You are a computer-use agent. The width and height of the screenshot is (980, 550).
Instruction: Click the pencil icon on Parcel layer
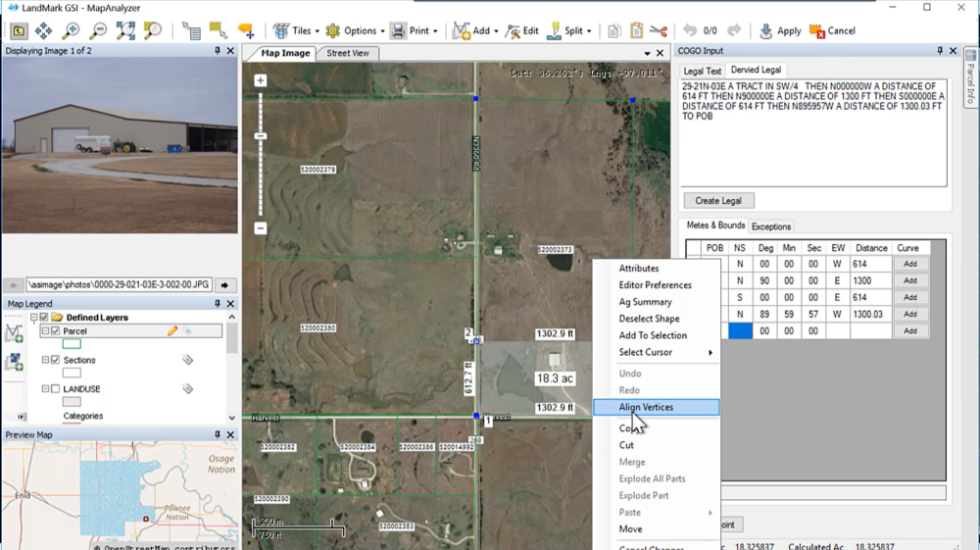[172, 331]
